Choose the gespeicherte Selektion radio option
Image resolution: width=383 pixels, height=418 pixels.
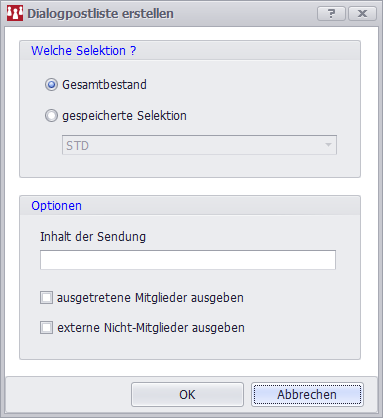[51, 116]
